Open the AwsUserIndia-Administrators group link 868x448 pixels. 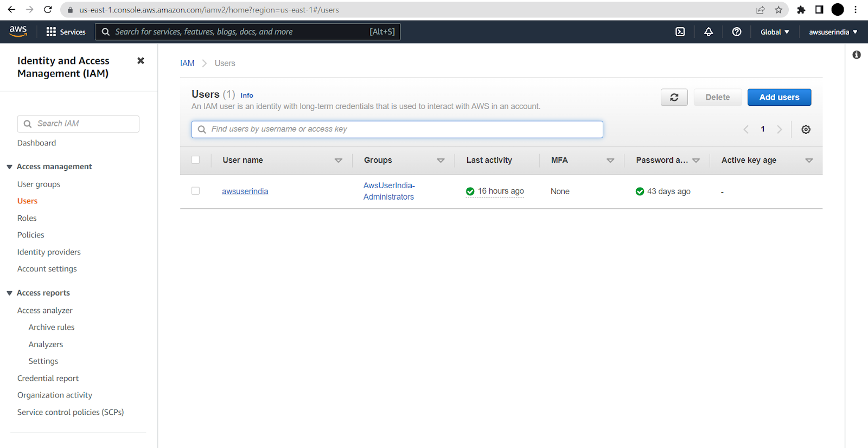(x=389, y=191)
